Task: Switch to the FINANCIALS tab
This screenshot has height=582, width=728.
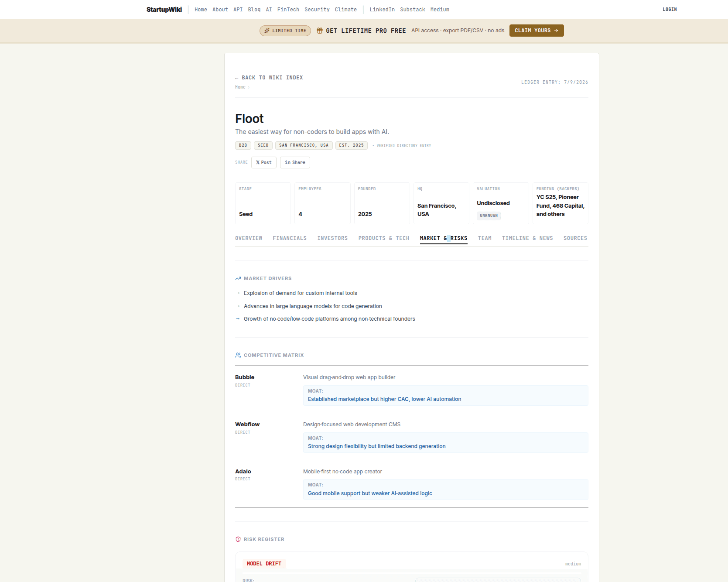Action: click(290, 238)
